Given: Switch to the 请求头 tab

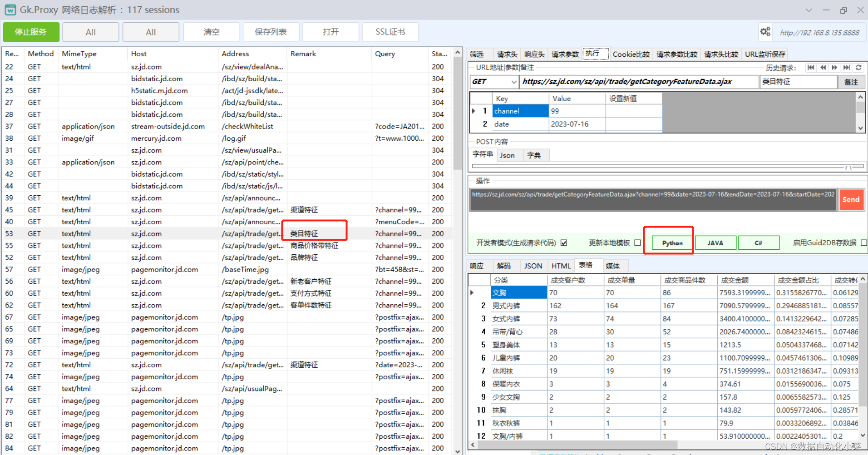Looking at the screenshot, I should tap(507, 54).
